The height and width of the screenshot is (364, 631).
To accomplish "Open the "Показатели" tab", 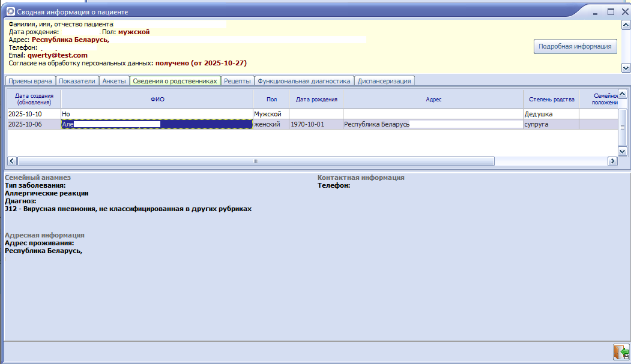I will point(77,81).
